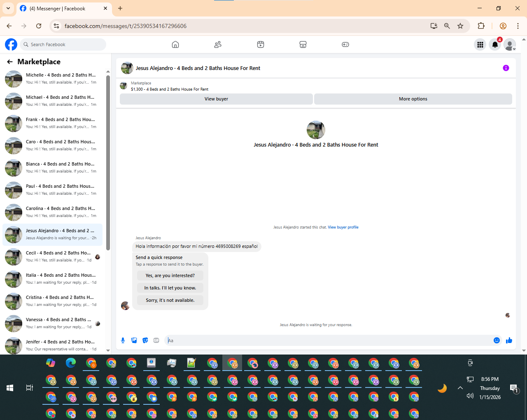Reload the page in Chrome
Screen dimensions: 527x420
(x=39, y=26)
